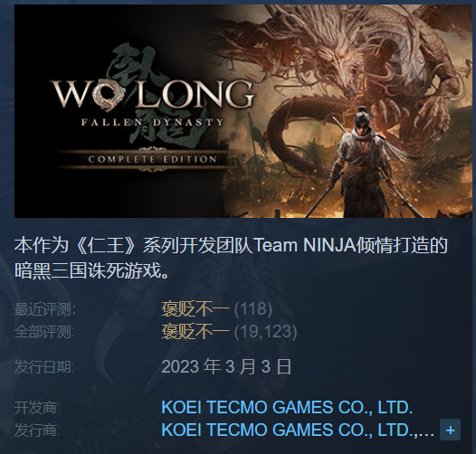Select the recent review count (118)
This screenshot has height=454, width=476.
pyautogui.click(x=253, y=308)
